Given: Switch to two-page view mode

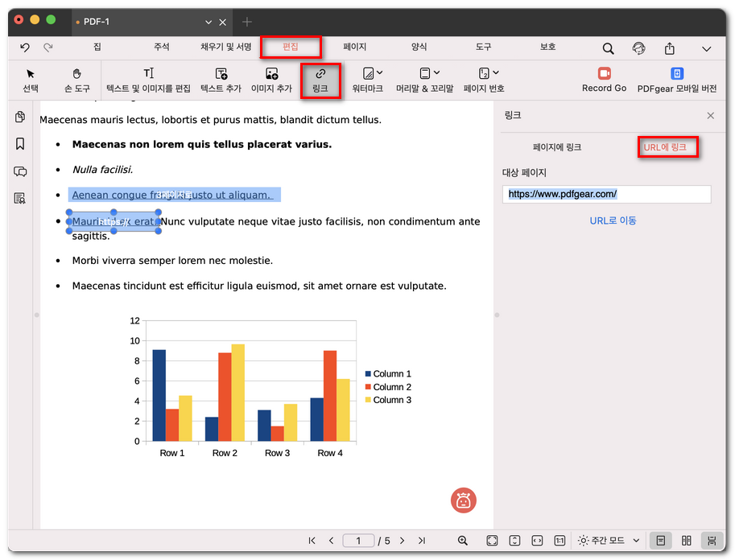Looking at the screenshot, I should click(x=686, y=541).
